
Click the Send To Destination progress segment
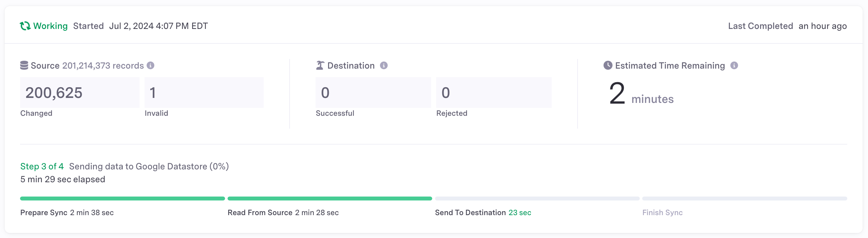[537, 198]
